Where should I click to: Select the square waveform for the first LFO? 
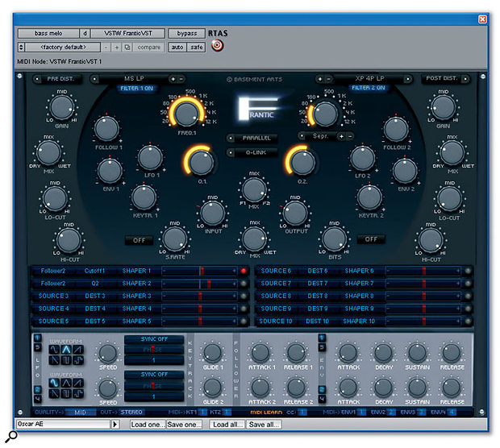pos(66,360)
